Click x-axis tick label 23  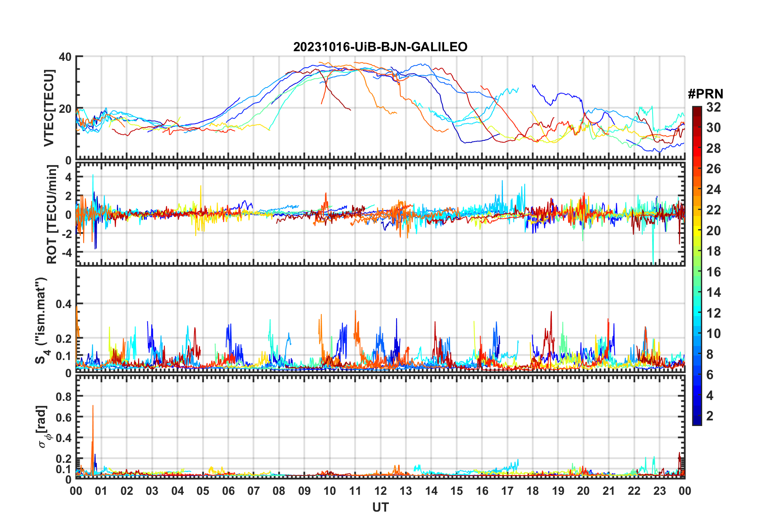[659, 491]
